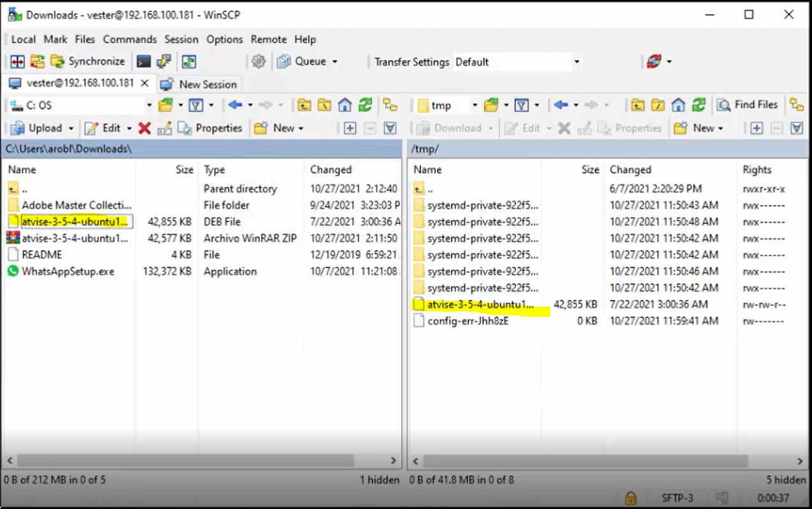Open the Session menu
Image resolution: width=812 pixels, height=509 pixels.
[x=182, y=39]
